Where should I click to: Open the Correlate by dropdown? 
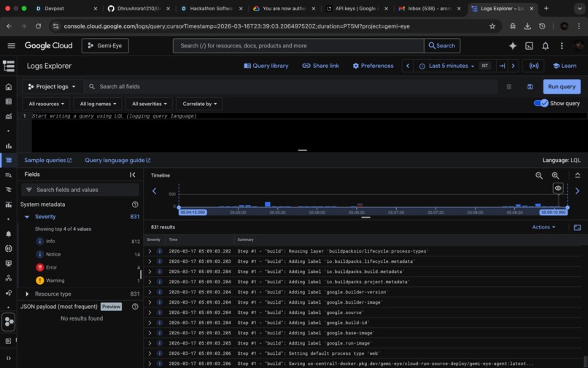click(199, 104)
